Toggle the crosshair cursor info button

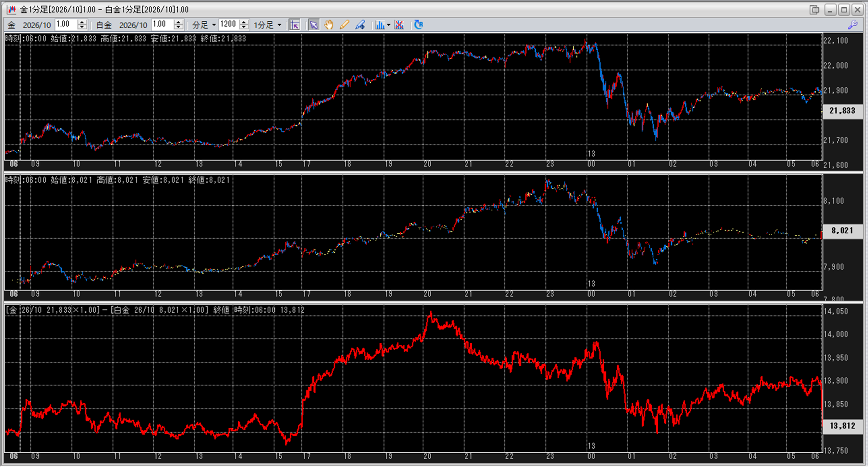point(294,25)
